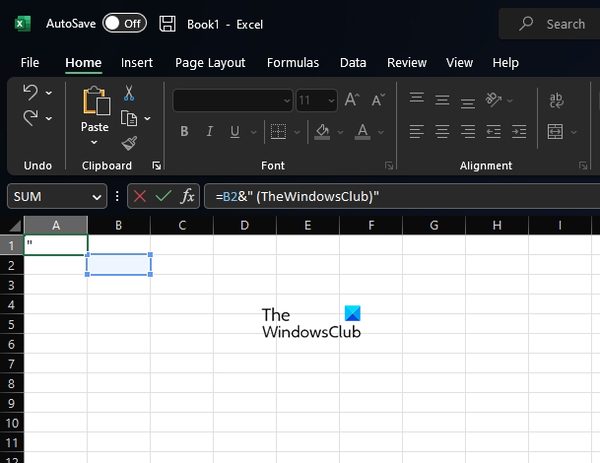
Task: Confirm formula with the Enter checkmark
Action: coord(163,197)
